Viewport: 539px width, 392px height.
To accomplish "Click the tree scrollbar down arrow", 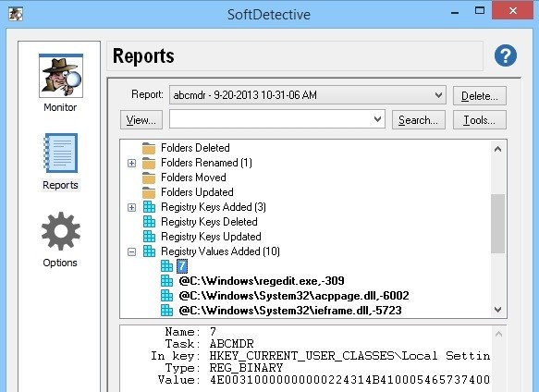I will click(x=497, y=310).
